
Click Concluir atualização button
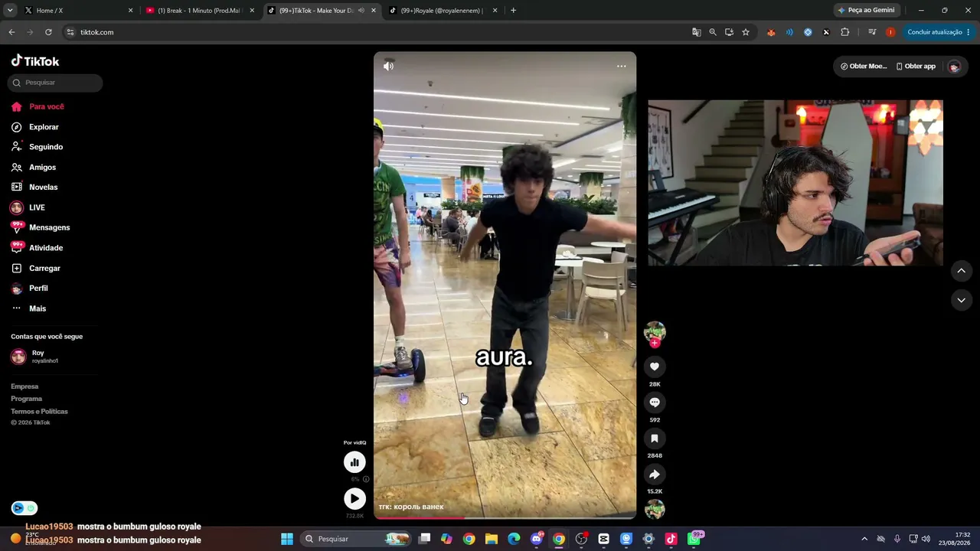coord(938,32)
